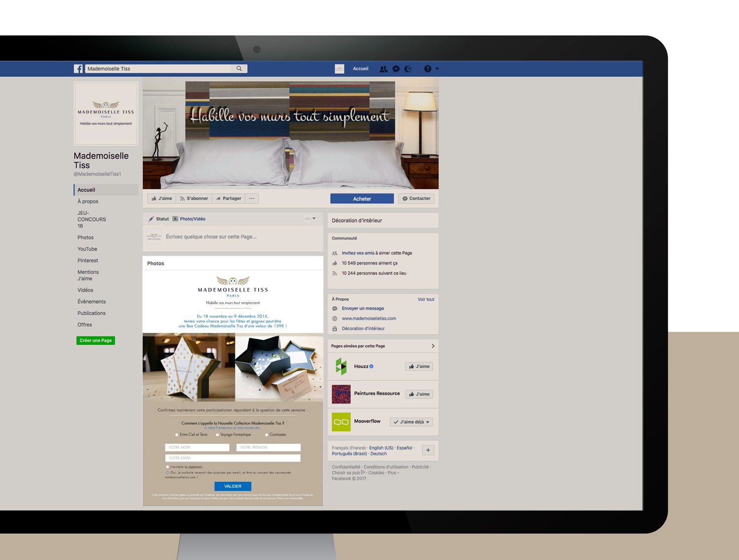This screenshot has width=739, height=560.
Task: Click the Peintures Ressource page thumbnail
Action: pyautogui.click(x=341, y=394)
